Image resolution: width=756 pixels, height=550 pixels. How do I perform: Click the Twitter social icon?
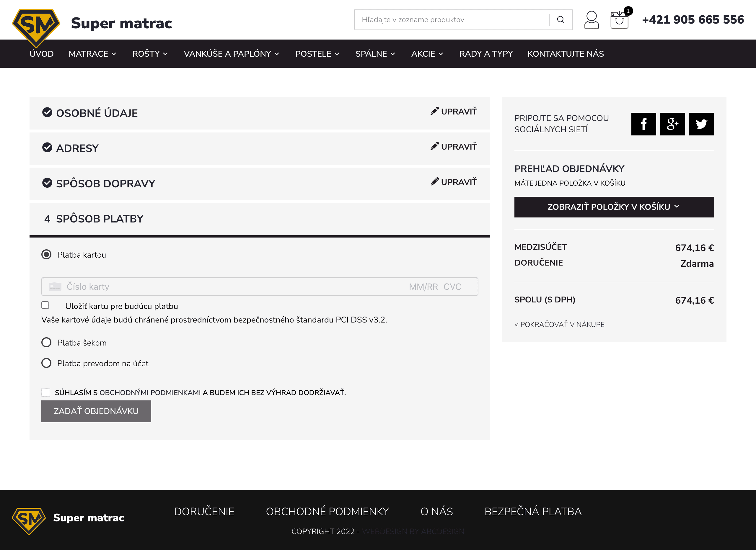(701, 124)
